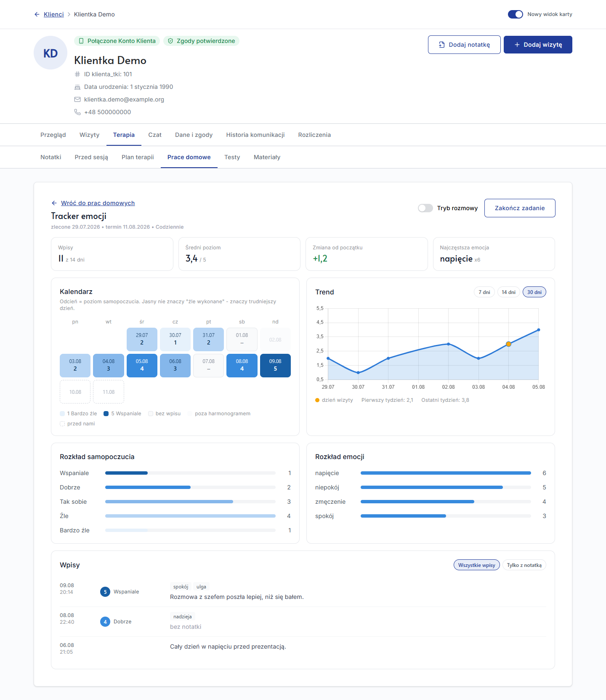Click the Dodaj notatkę button
This screenshot has width=606, height=700.
464,45
